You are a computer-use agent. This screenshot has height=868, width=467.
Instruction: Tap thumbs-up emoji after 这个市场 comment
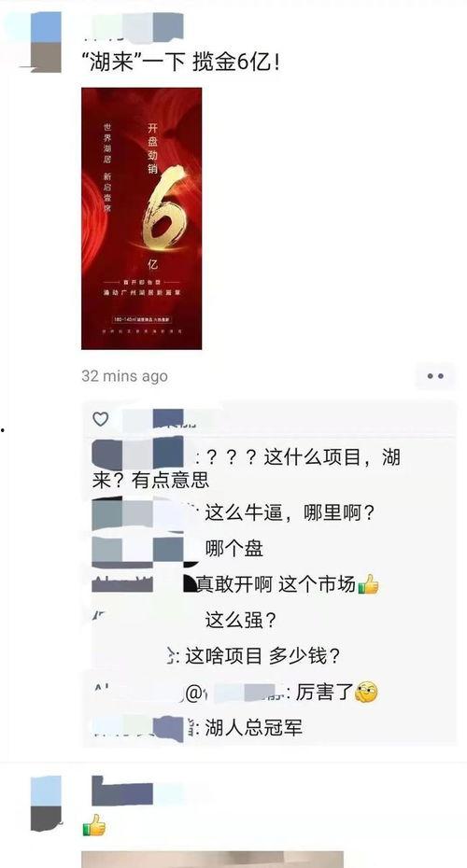(x=368, y=584)
